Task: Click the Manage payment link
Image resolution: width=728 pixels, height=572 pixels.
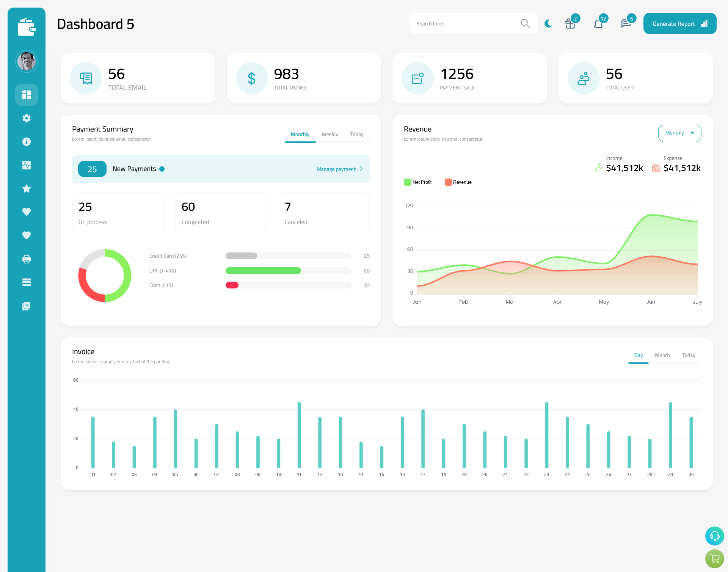Action: 337,169
